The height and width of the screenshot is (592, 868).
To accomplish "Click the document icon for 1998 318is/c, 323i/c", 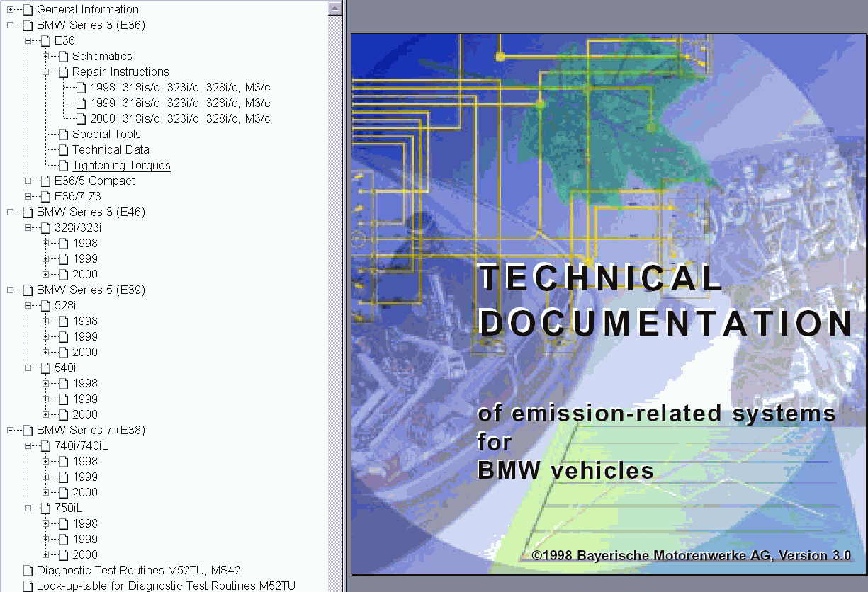I will (81, 88).
